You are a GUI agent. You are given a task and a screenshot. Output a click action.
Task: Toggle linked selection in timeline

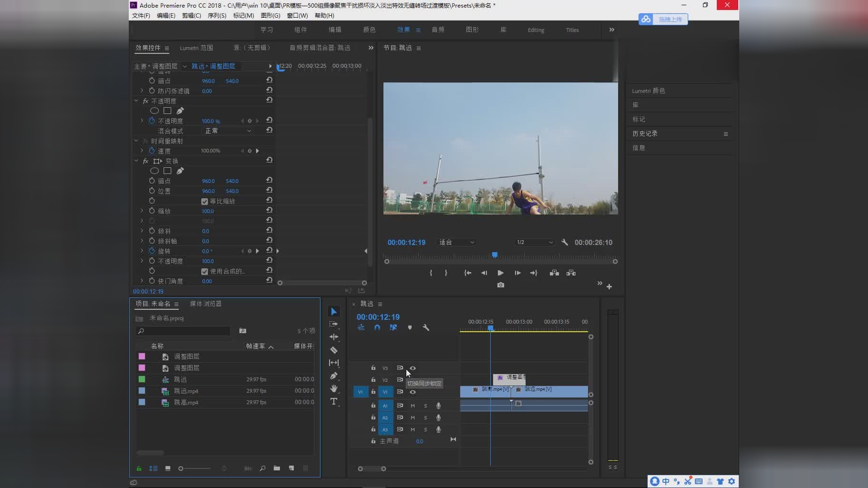point(393,327)
